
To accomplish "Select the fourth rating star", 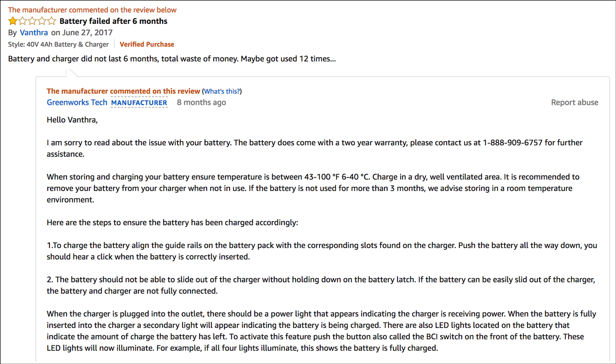I will coord(41,21).
